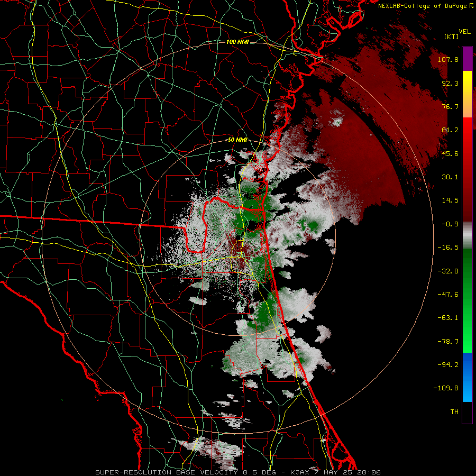Viewport: 476px width, 476px height.
Task: Select the -32.0 legend value
Action: (448, 271)
